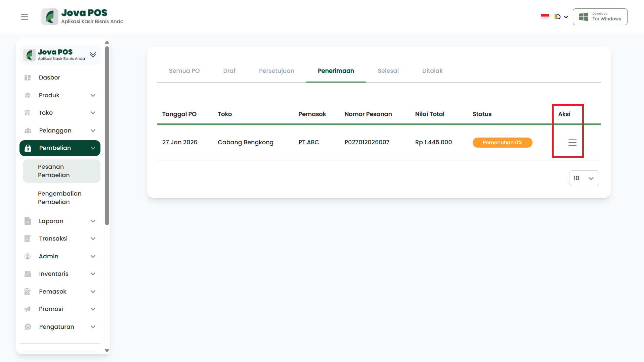Click the Jova POS header logo
The image size is (644, 362).
point(83,17)
